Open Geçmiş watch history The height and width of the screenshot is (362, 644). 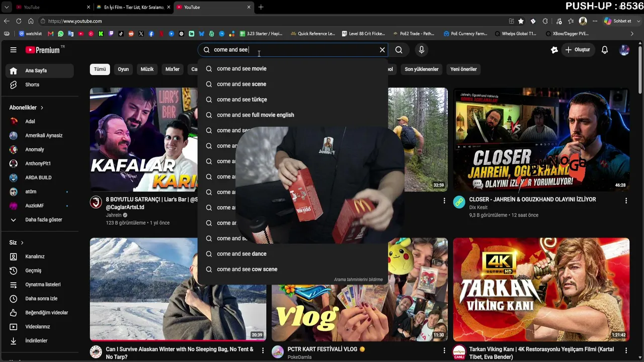coord(39,270)
